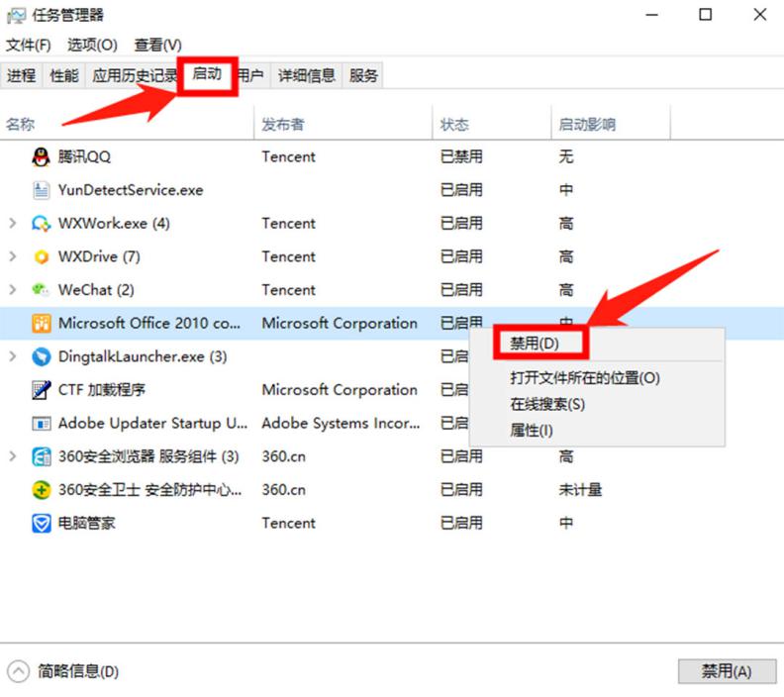Switch to the 用户 tab
Image resolution: width=784 pixels, height=697 pixels.
(251, 75)
